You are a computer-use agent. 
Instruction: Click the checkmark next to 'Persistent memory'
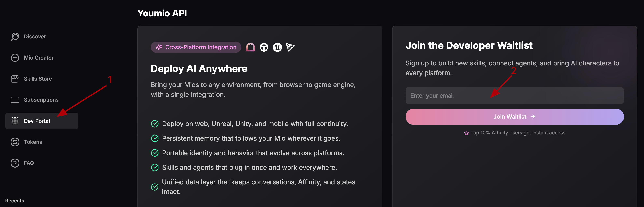[x=155, y=138]
